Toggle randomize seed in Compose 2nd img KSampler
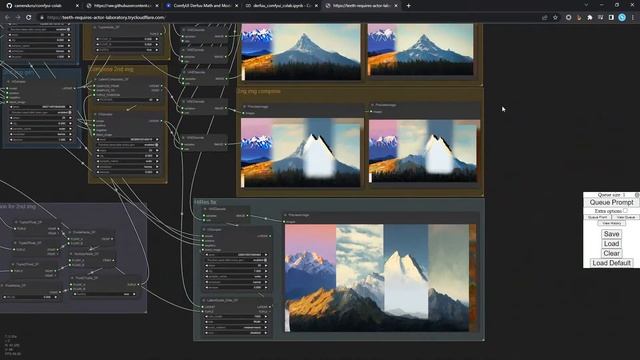The width and height of the screenshot is (640, 360). (x=127, y=144)
